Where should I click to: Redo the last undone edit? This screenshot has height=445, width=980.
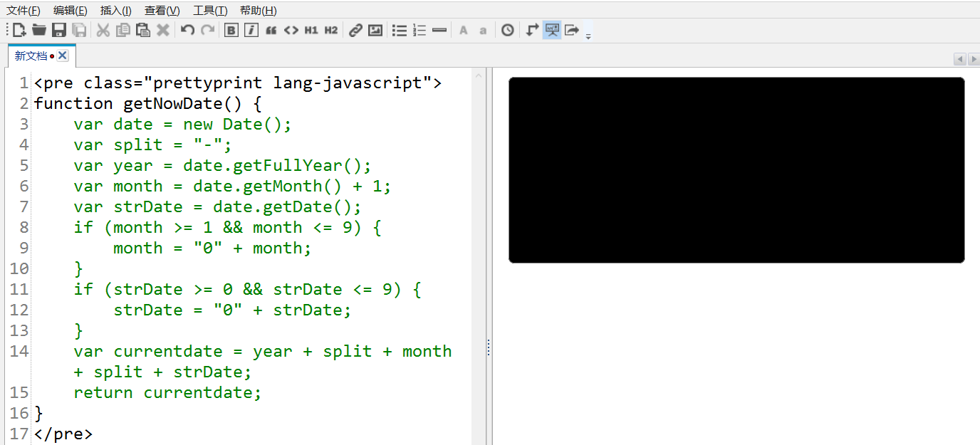tap(207, 30)
